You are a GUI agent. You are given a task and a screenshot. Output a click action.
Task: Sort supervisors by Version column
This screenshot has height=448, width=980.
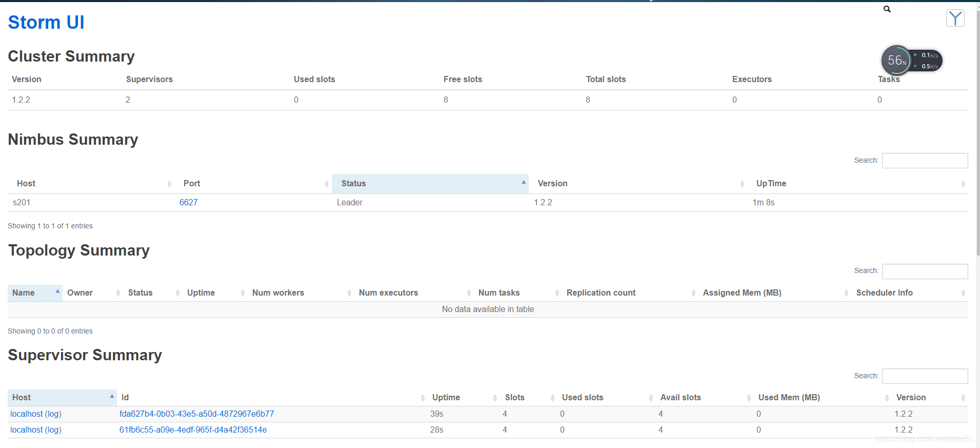[930, 397]
